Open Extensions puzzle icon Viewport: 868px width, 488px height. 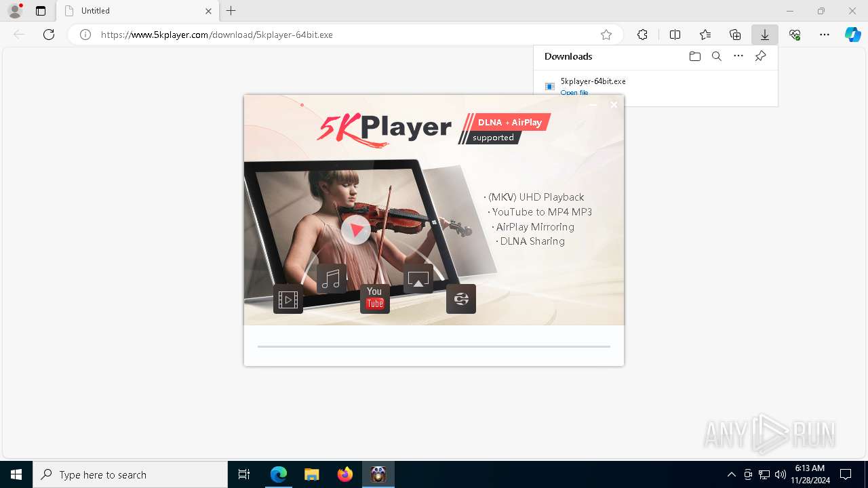[642, 35]
